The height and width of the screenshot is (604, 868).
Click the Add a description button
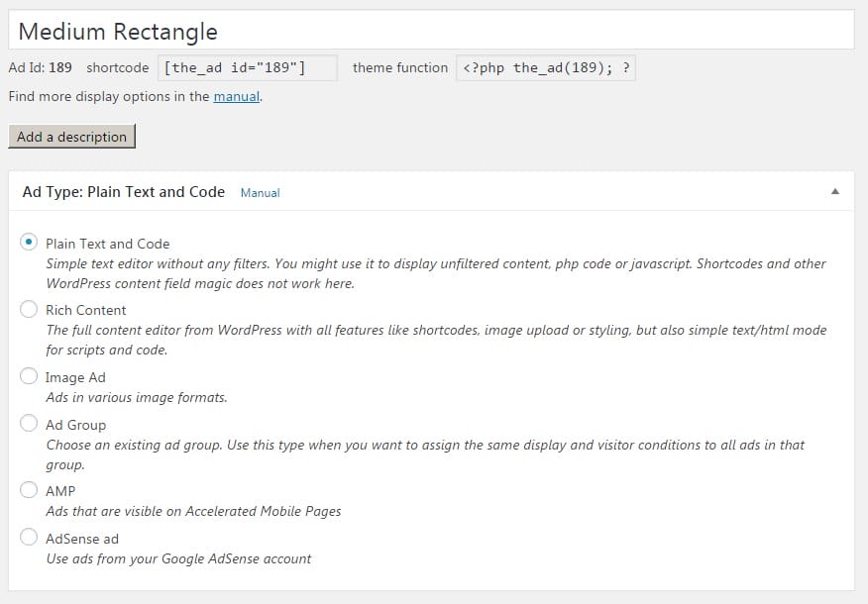[x=71, y=137]
